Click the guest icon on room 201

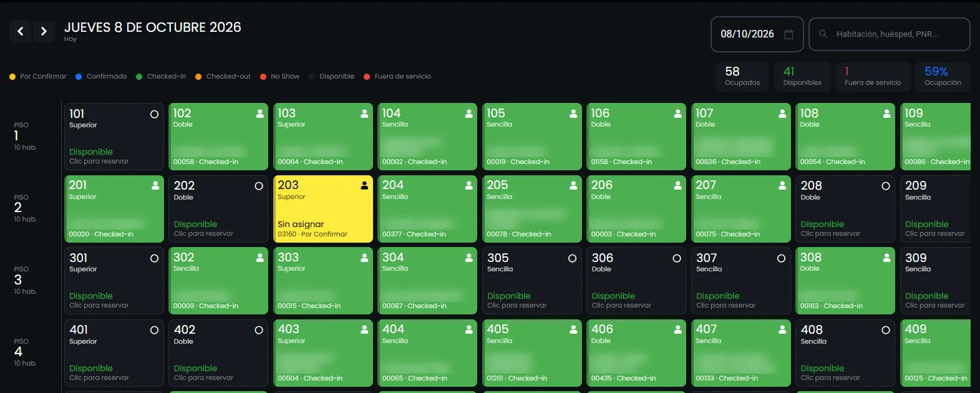(x=155, y=186)
